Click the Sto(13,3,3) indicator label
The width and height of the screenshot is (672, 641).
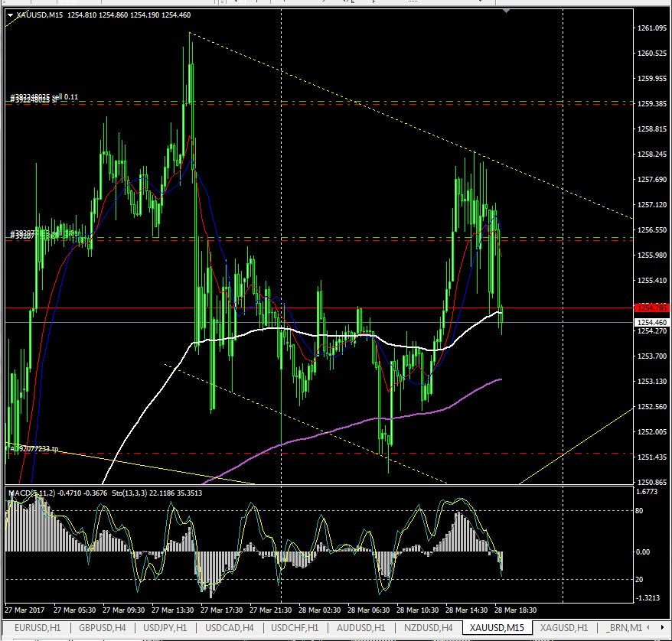pyautogui.click(x=157, y=493)
